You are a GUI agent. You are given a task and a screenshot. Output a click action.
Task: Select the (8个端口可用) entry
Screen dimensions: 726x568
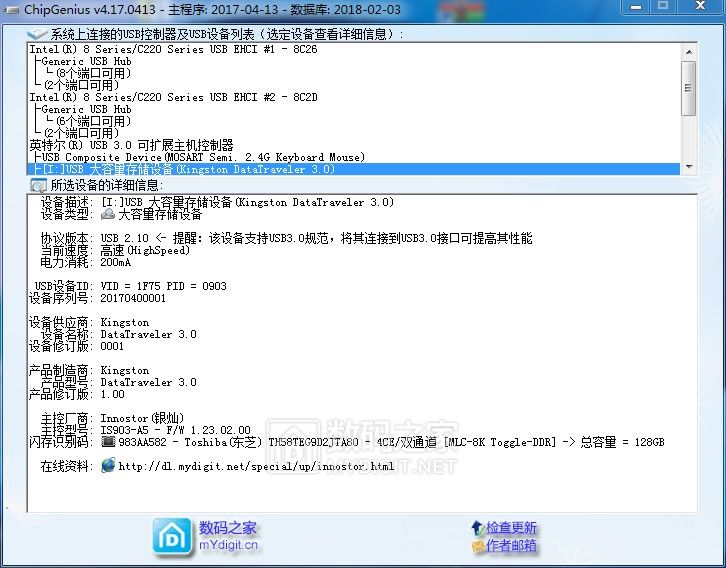tap(94, 73)
